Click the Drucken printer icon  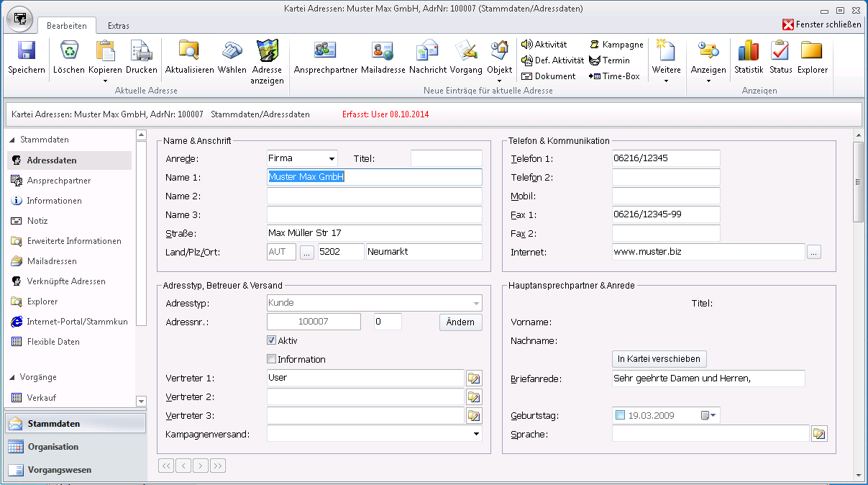(141, 51)
